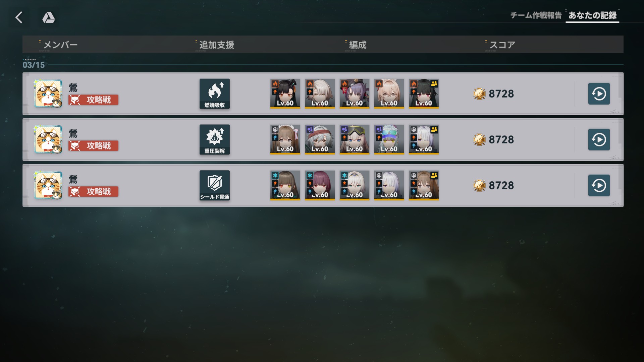Click the score medal icon in first row
644x362 pixels.
480,94
